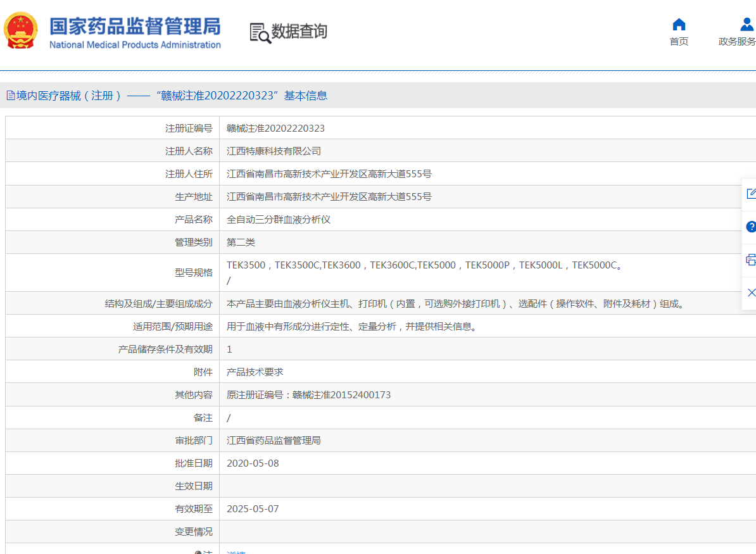Click the national emblem logo
The height and width of the screenshot is (554, 756).
coord(21,31)
